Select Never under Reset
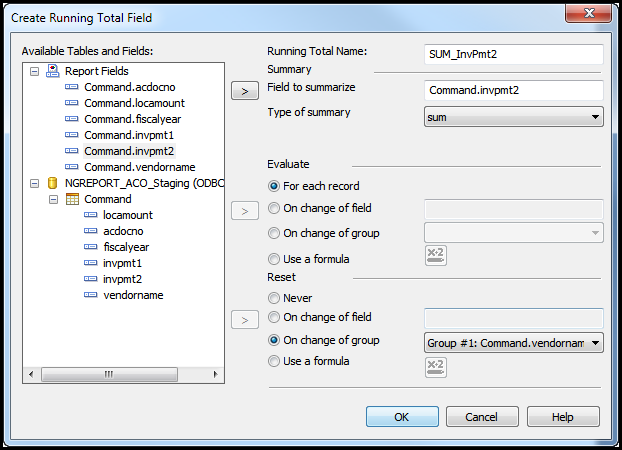This screenshot has height=450, width=622. pos(275,298)
